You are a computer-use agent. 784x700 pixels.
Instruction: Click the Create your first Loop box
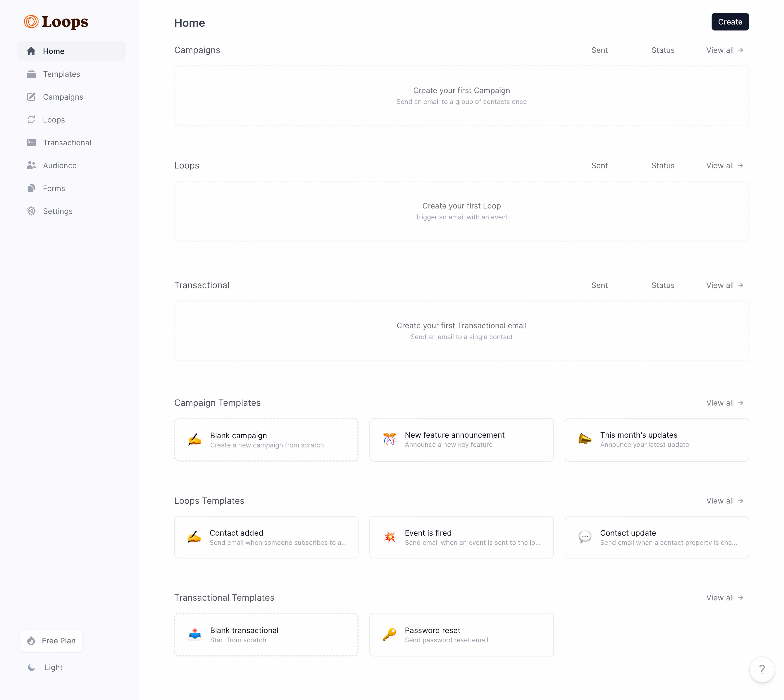pos(461,211)
